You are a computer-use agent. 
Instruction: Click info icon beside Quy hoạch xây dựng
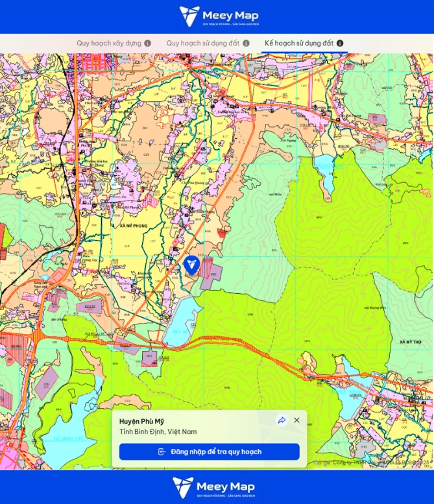click(147, 43)
